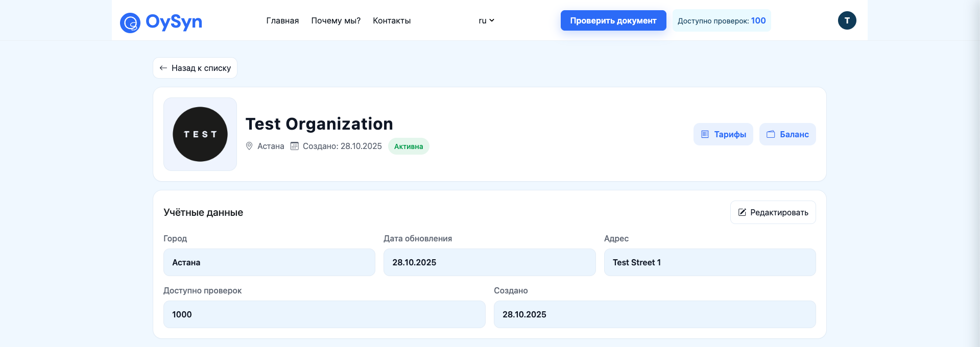Click Проверить документ button
The image size is (980, 347).
pyautogui.click(x=613, y=20)
